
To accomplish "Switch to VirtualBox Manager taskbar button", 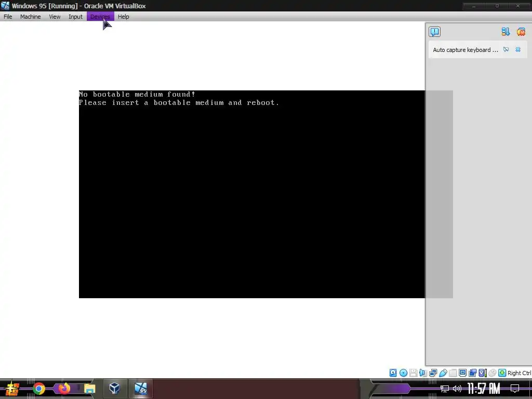I will 114,389.
